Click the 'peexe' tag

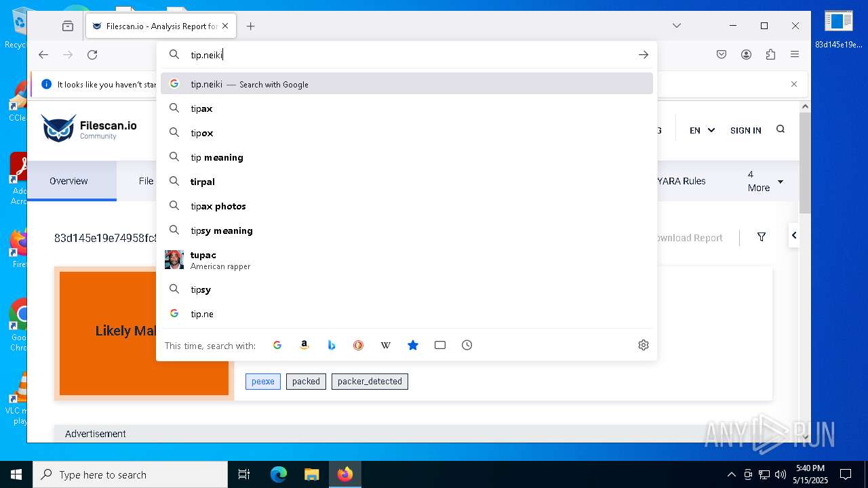[x=263, y=382]
